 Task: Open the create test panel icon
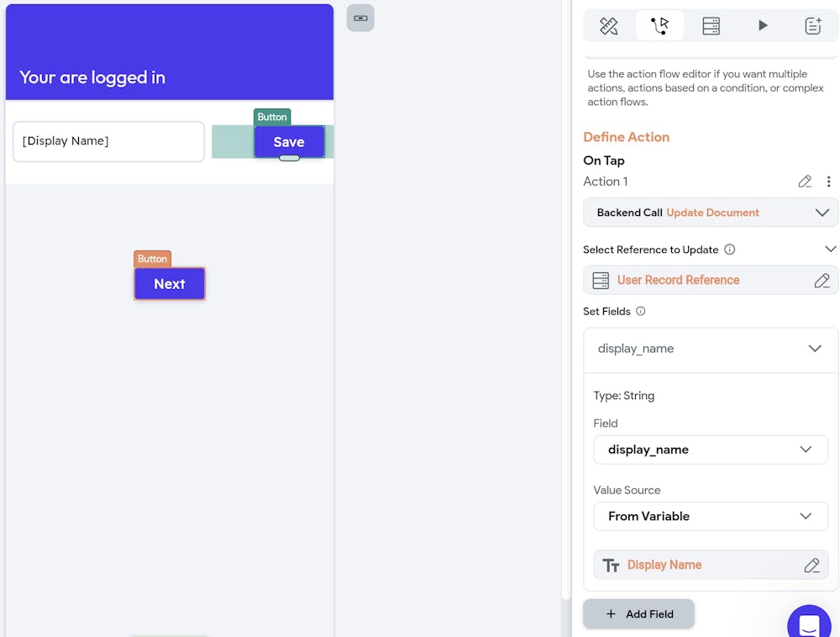pos(812,25)
